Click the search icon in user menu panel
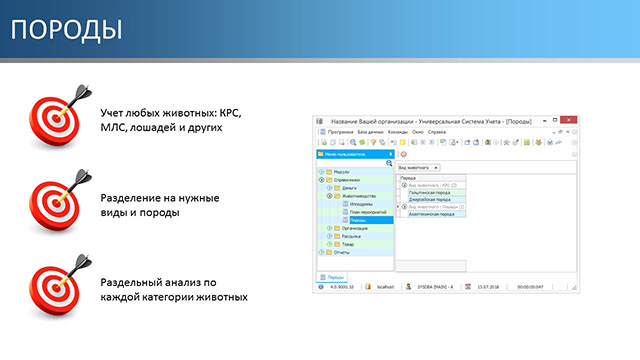Image resolution: width=640 pixels, height=360 pixels. tap(389, 163)
